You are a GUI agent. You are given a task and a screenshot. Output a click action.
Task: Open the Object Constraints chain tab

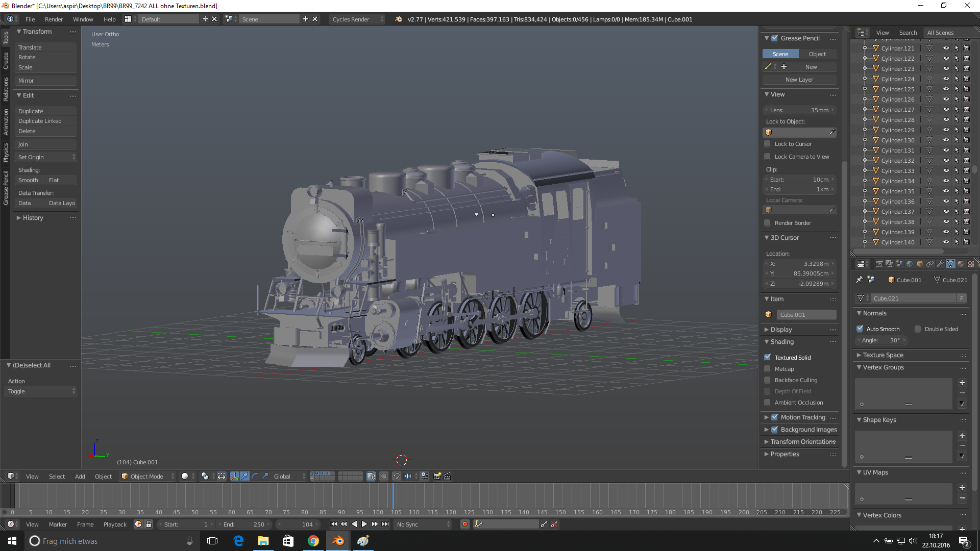point(930,264)
